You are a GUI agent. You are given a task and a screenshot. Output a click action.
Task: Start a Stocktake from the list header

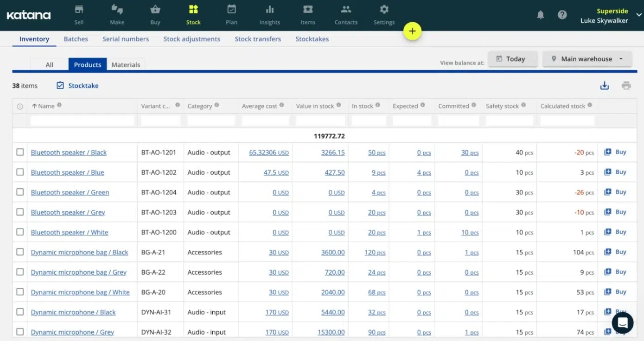point(77,86)
